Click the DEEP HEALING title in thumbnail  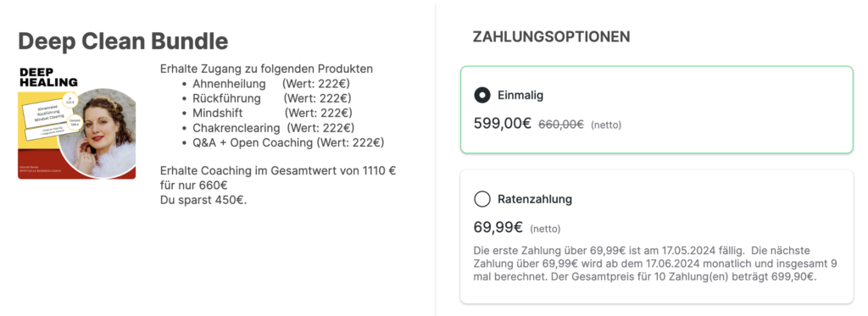point(48,77)
